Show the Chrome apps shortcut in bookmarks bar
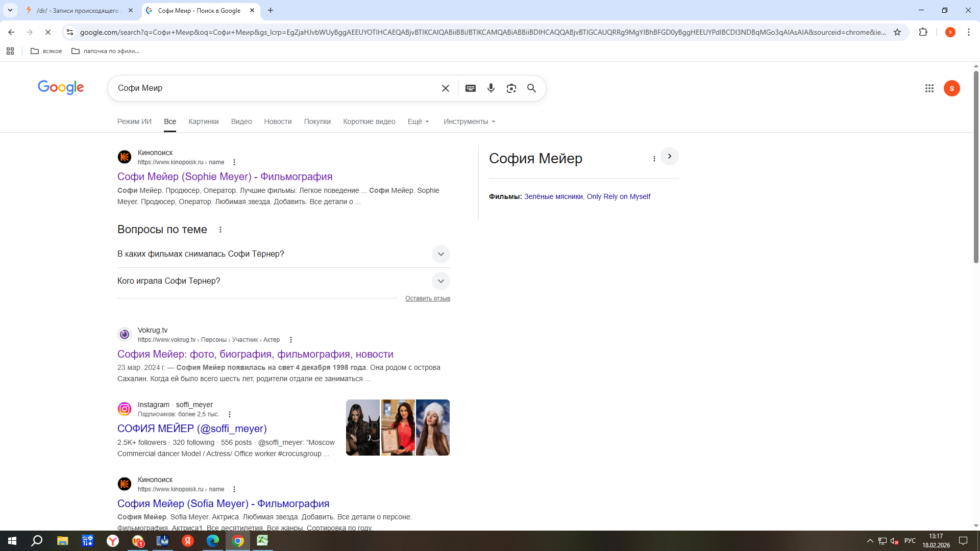The height and width of the screenshot is (551, 980). 10,51
